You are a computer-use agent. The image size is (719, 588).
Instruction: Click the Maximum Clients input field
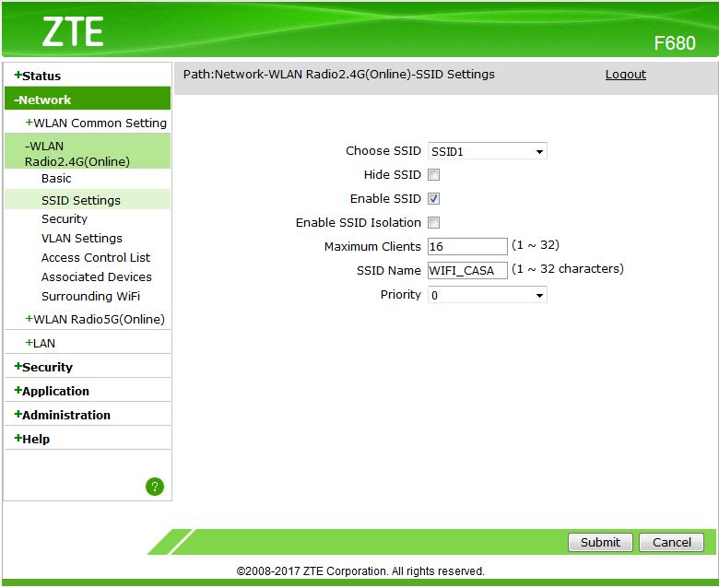(x=467, y=247)
